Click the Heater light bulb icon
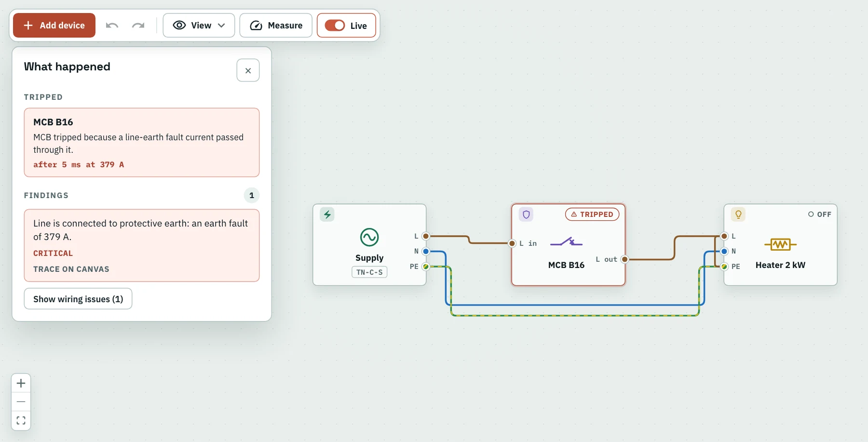This screenshot has width=868, height=442. point(738,214)
